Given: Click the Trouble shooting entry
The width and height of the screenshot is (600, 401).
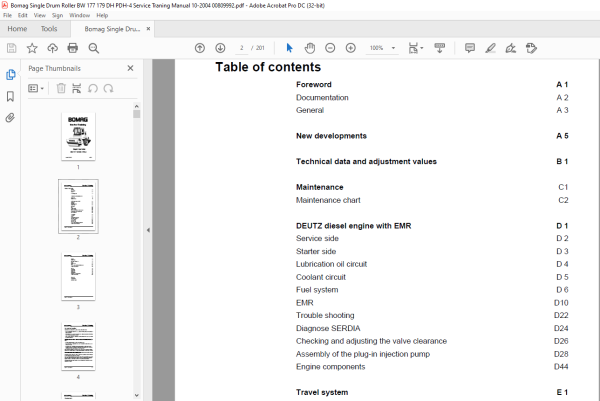Looking at the screenshot, I should pos(325,315).
